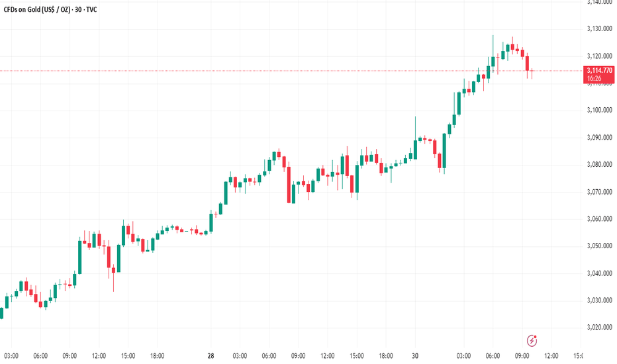Click the 16:26 candle countdown timer

pos(594,79)
